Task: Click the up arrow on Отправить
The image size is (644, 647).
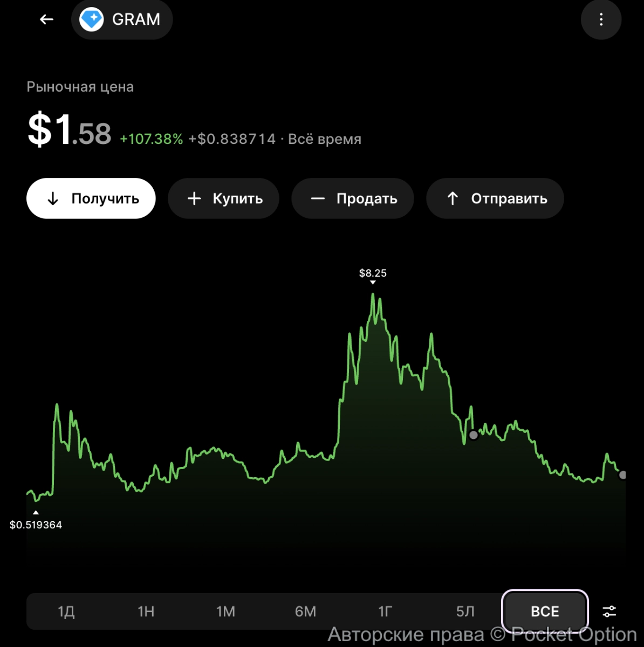Action: point(453,198)
